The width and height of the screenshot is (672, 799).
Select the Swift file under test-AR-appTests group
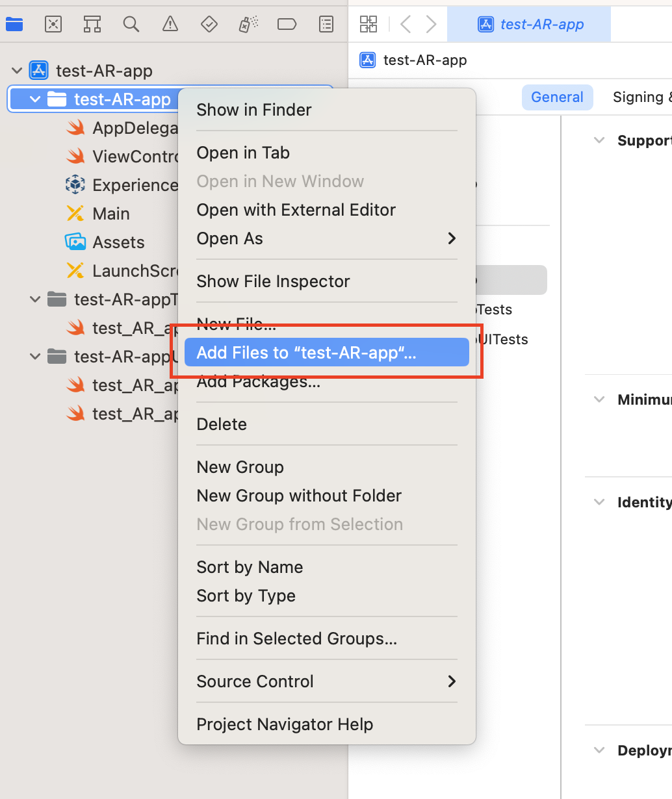tap(122, 328)
